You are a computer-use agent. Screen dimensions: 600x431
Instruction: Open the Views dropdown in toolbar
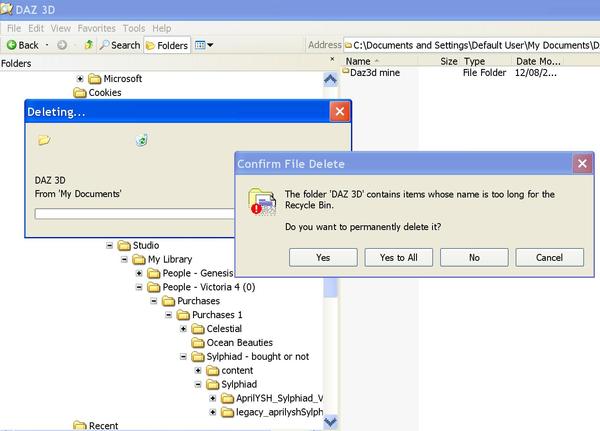pos(204,45)
